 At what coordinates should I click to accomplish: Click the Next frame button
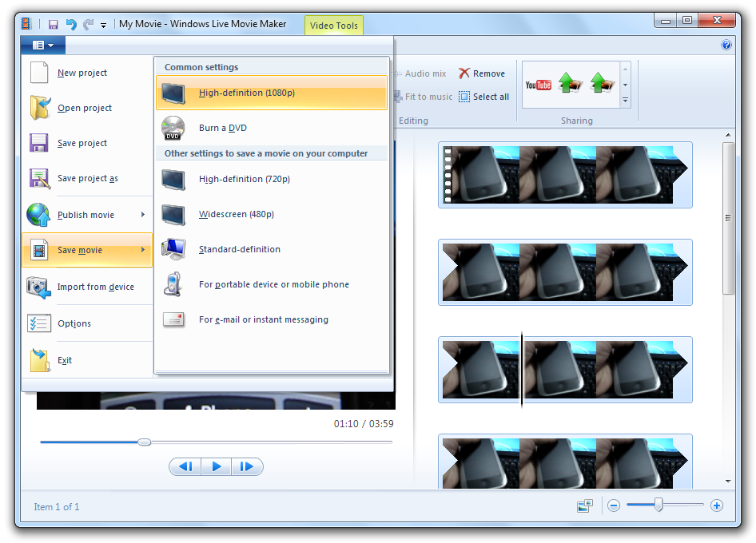coord(247,466)
